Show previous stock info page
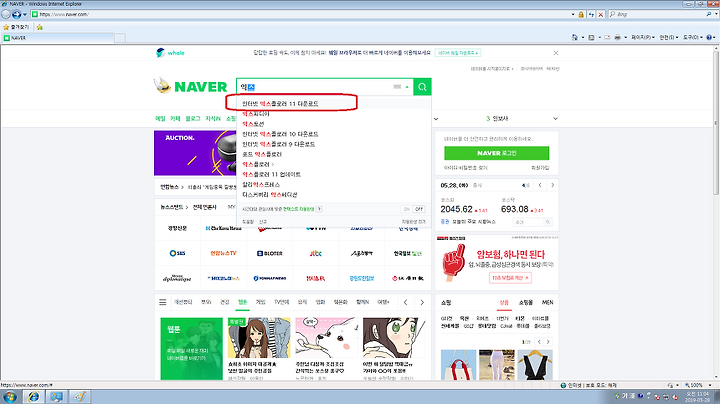This screenshot has height=404, width=720. (540, 185)
